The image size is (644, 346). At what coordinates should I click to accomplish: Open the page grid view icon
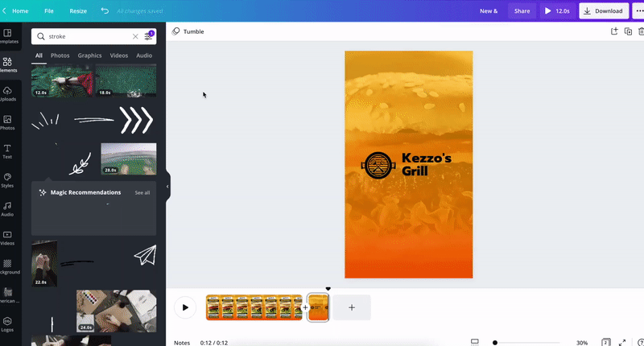click(606, 342)
